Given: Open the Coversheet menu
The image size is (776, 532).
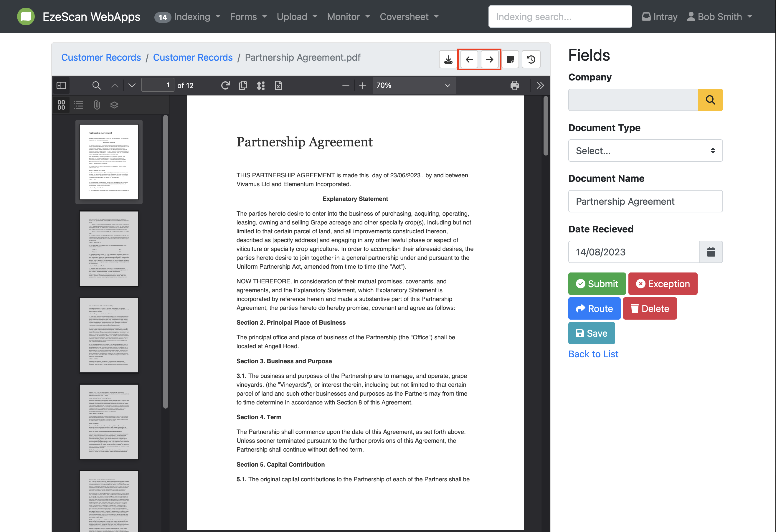Looking at the screenshot, I should click(x=409, y=17).
